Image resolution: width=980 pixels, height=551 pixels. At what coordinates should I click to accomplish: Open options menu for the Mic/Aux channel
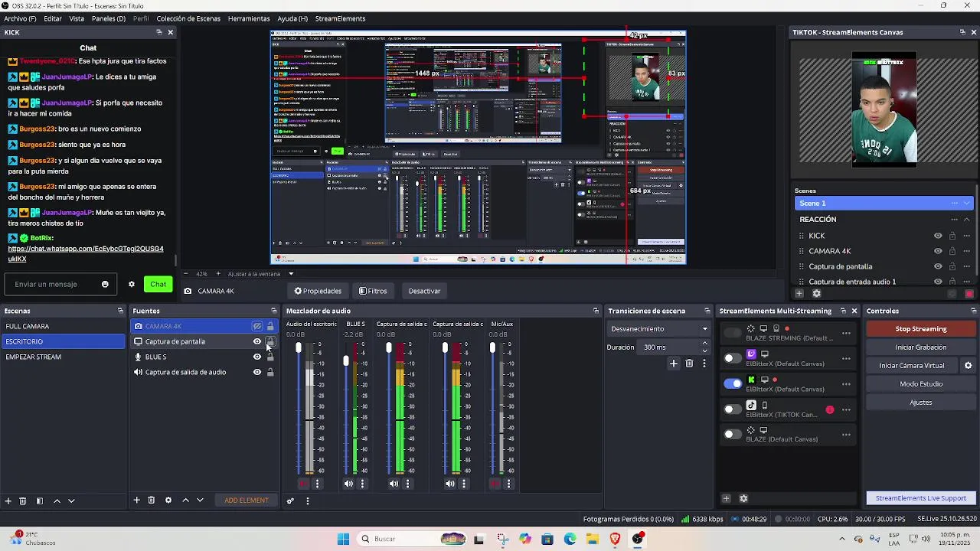click(x=508, y=484)
